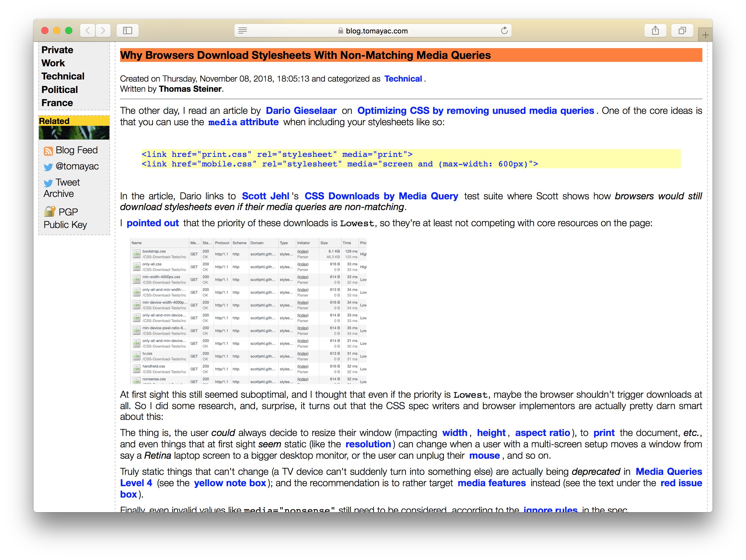
Task: Open Optimizing CSS by removing unused media queries
Action: click(x=476, y=111)
